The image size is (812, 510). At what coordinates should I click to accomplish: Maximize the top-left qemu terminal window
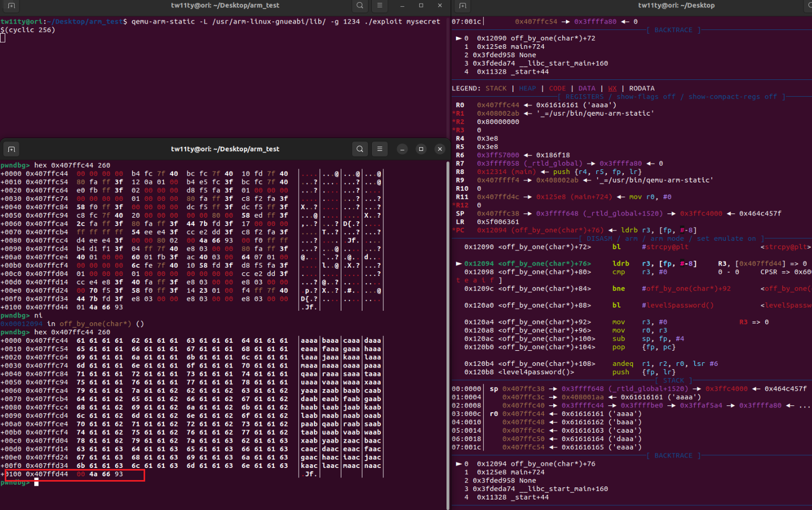point(421,5)
